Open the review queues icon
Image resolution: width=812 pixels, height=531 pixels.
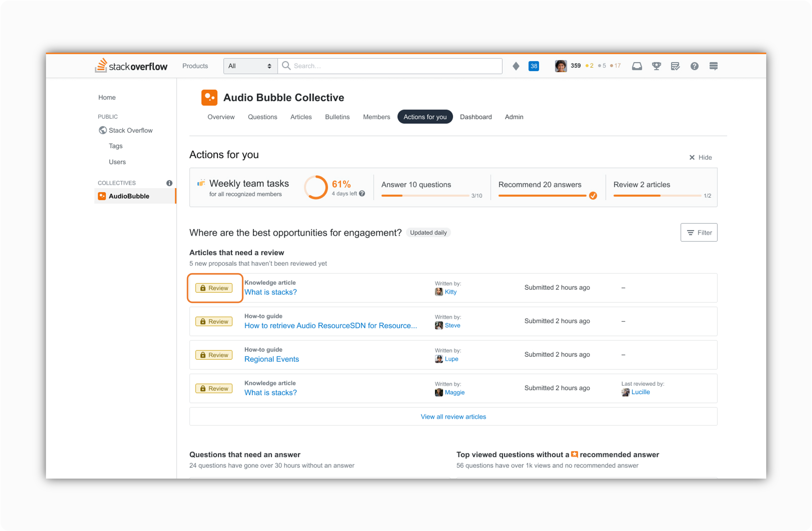675,66
